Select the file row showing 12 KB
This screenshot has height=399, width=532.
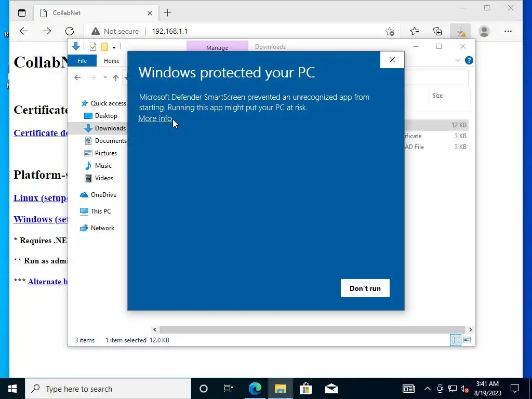[436, 125]
